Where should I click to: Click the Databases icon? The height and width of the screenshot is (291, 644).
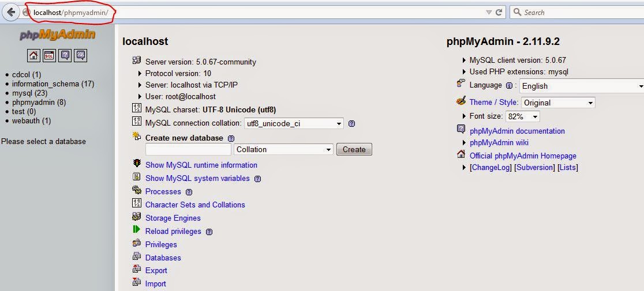(137, 256)
